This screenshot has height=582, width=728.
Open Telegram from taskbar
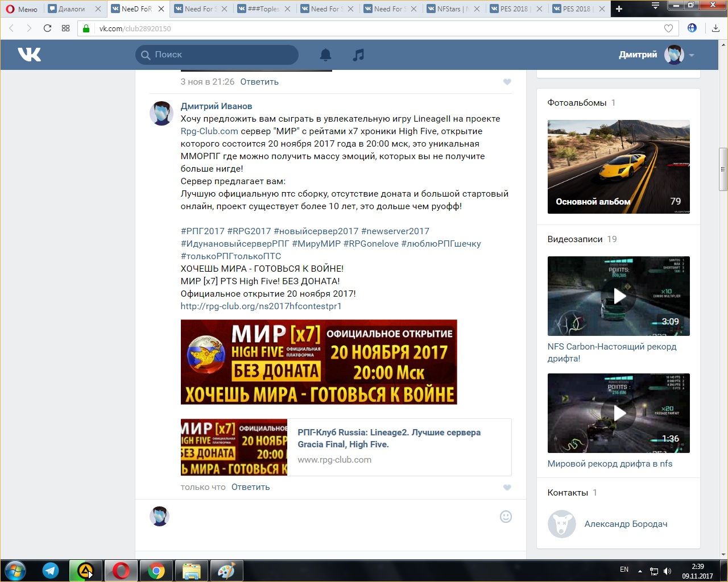click(51, 571)
